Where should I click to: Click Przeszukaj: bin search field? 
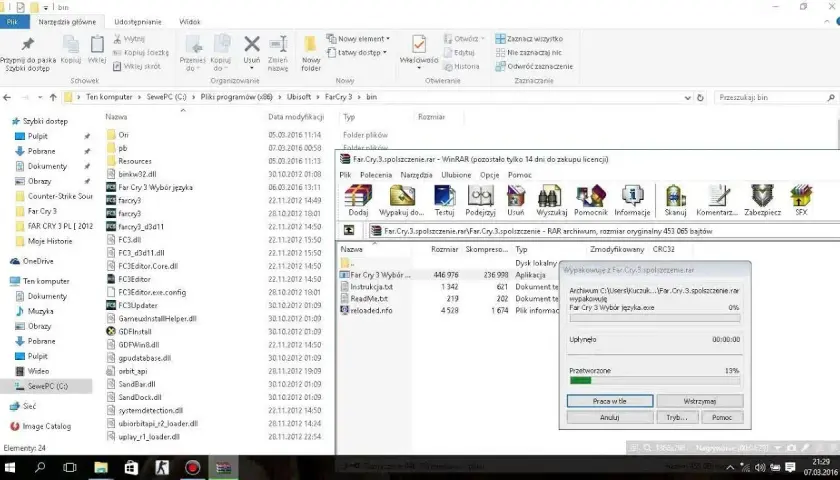click(x=777, y=98)
